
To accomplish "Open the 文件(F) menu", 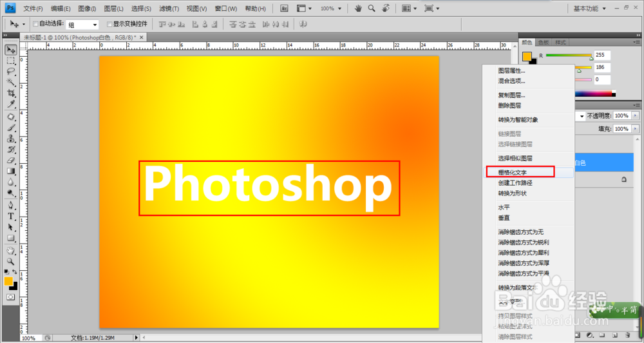I will (x=33, y=8).
